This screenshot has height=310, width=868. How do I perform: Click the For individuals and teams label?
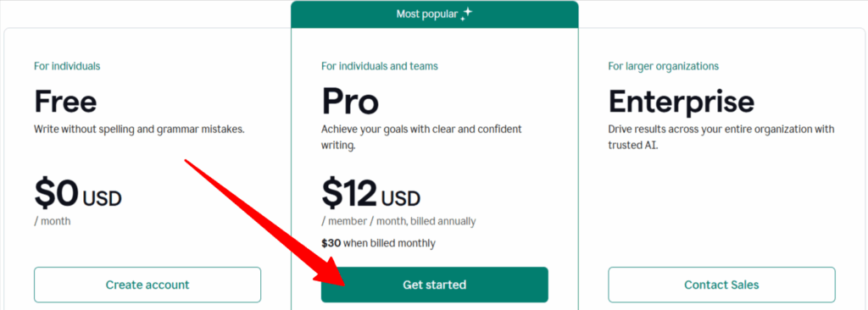pos(380,66)
